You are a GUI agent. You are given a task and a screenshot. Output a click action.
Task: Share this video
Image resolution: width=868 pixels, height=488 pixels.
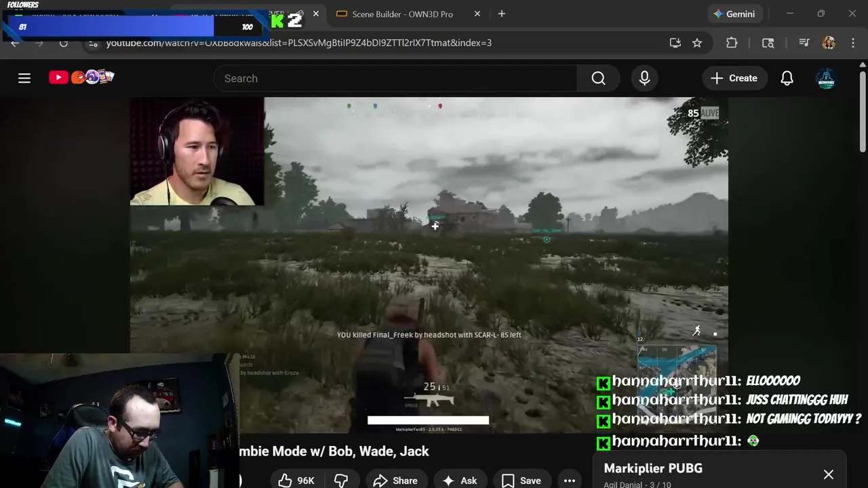[x=395, y=480]
